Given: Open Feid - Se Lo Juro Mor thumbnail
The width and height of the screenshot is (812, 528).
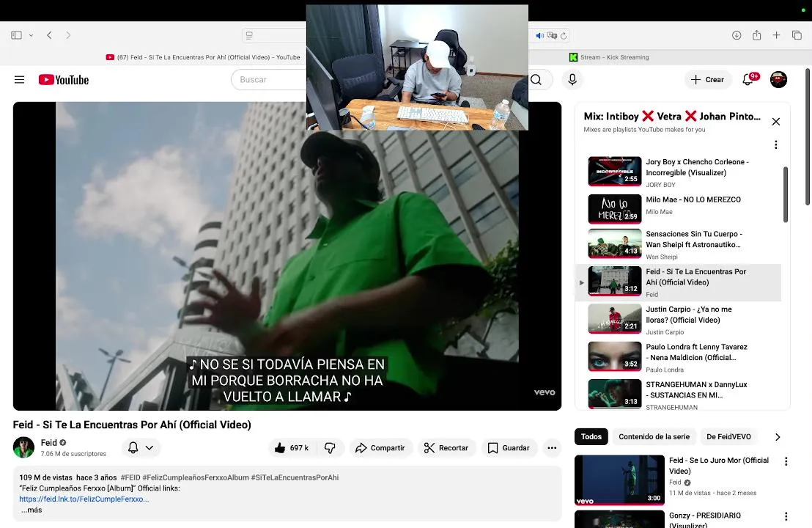Looking at the screenshot, I should [619, 480].
